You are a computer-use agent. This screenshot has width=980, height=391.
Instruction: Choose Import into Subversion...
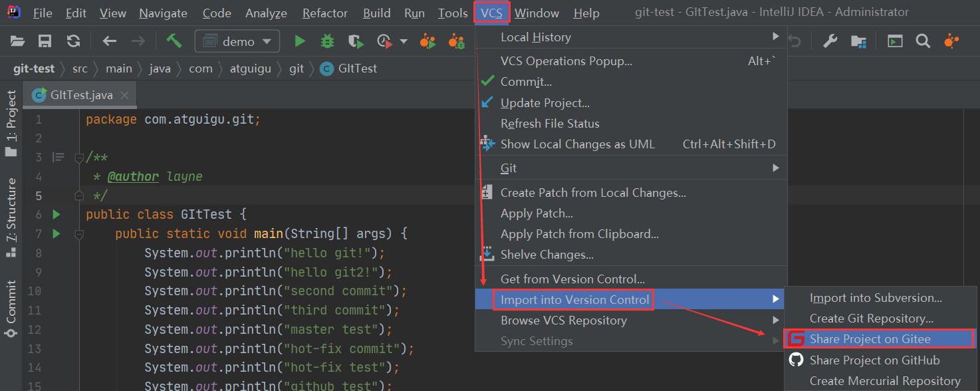click(880, 298)
